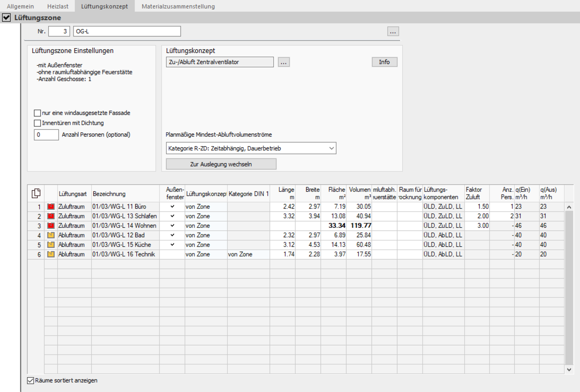Click the zone name field 'OG-L'

(x=127, y=31)
